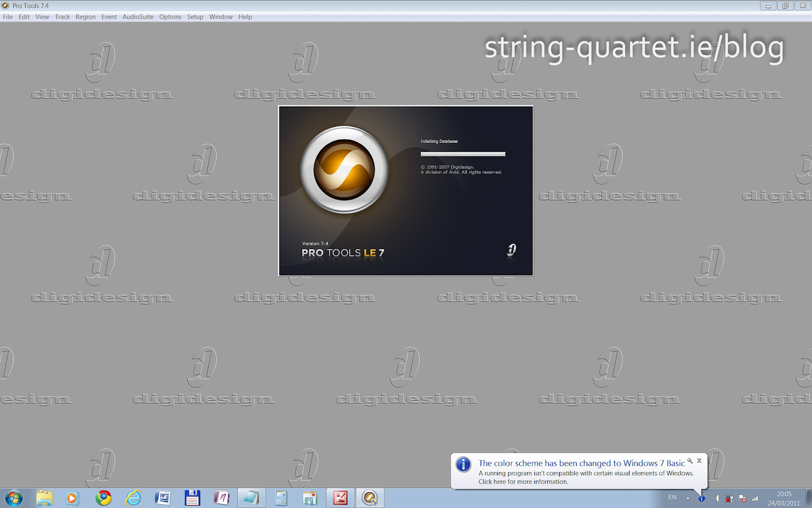
Task: Launch Windows Media Player from the taskbar
Action: click(73, 498)
